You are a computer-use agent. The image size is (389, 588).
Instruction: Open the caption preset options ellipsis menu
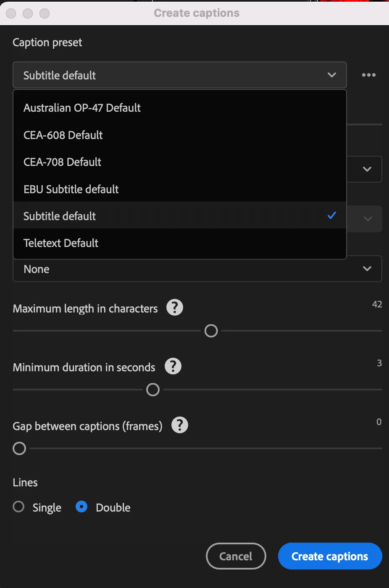pos(368,75)
